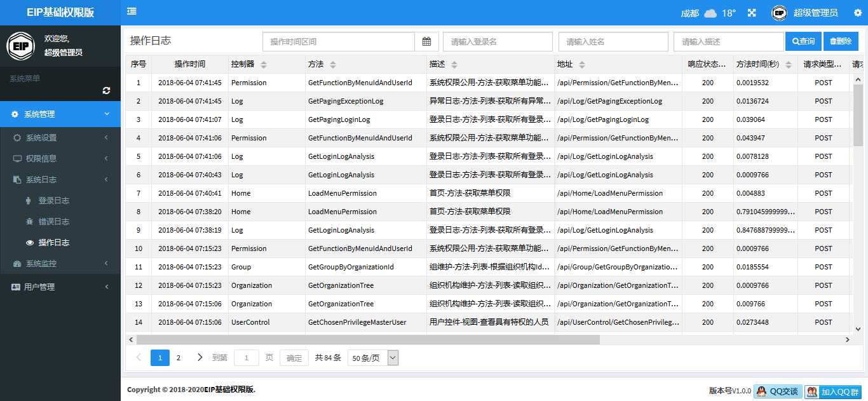Screen dimensions: 868x401
Task: Refresh the system menu
Action: (106, 91)
